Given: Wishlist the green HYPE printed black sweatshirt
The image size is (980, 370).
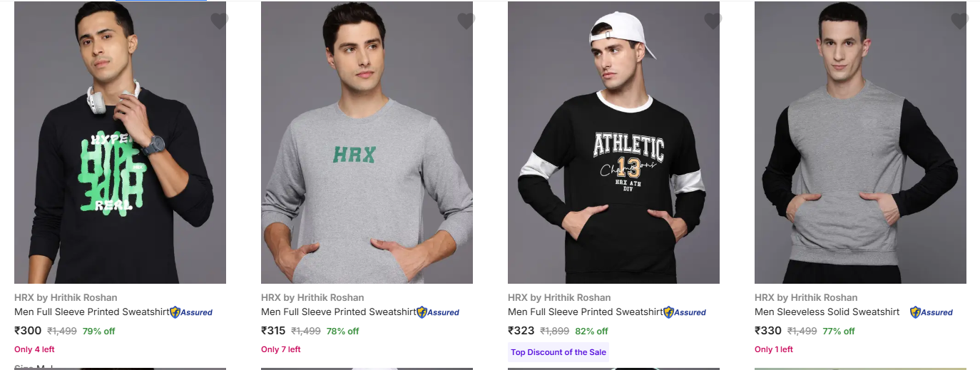Looking at the screenshot, I should click(219, 21).
